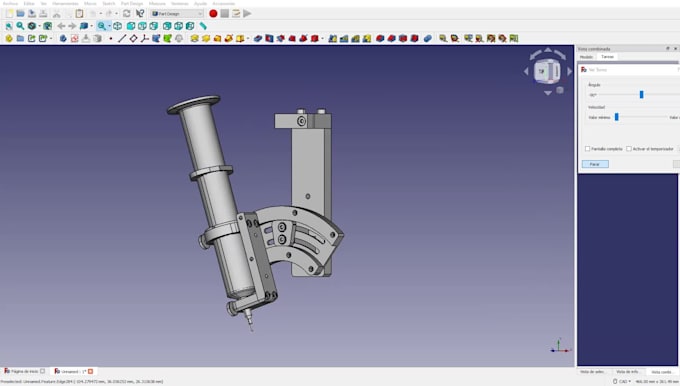This screenshot has width=680, height=386.
Task: Open the draw style icon
Action: pos(32,26)
